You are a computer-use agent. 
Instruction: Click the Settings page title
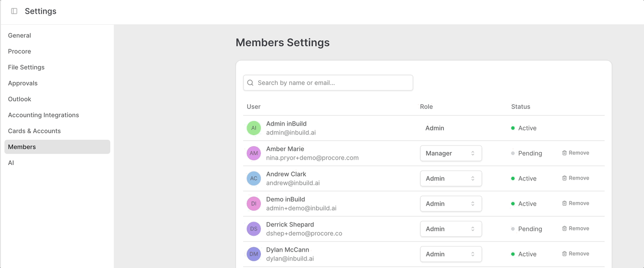41,11
